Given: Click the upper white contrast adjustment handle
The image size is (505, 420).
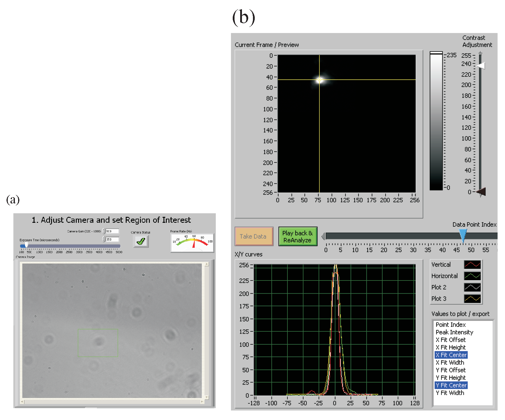Looking at the screenshot, I should pos(481,65).
